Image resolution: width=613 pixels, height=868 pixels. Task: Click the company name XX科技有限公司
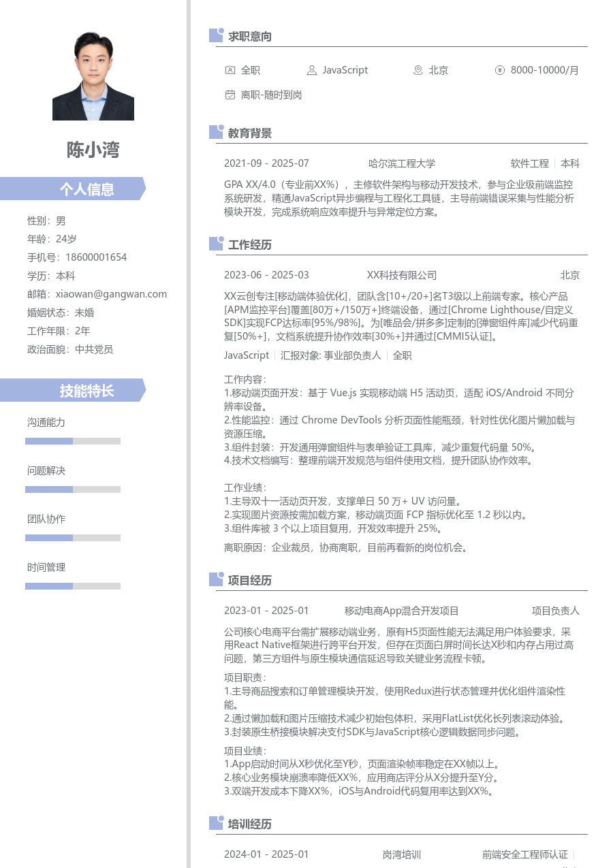tap(401, 275)
